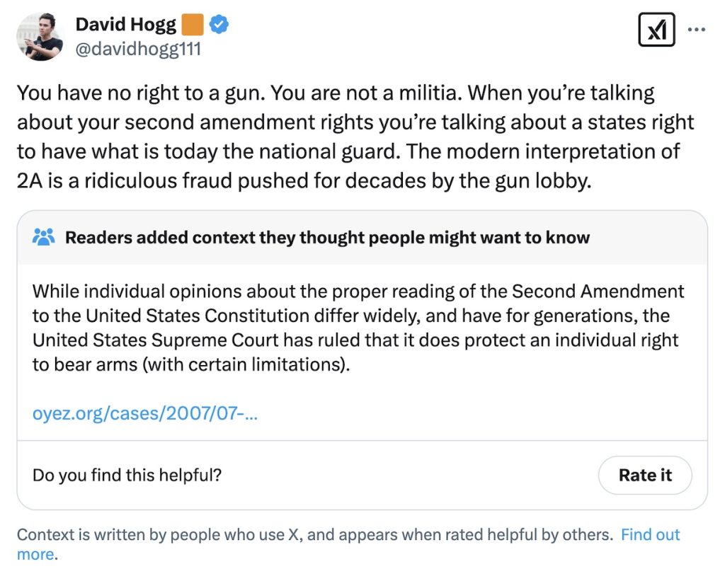Open the oyez.org case link
725x588 pixels.
point(145,413)
